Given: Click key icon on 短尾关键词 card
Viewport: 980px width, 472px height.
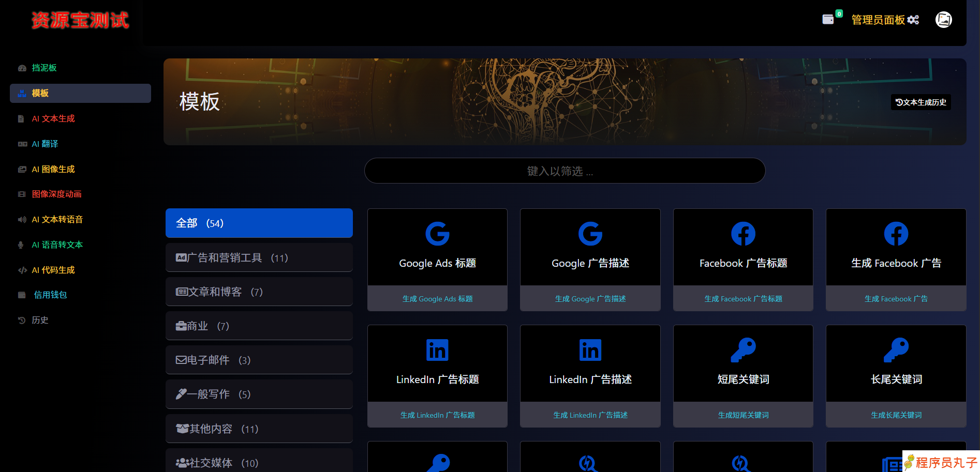Looking at the screenshot, I should point(743,350).
